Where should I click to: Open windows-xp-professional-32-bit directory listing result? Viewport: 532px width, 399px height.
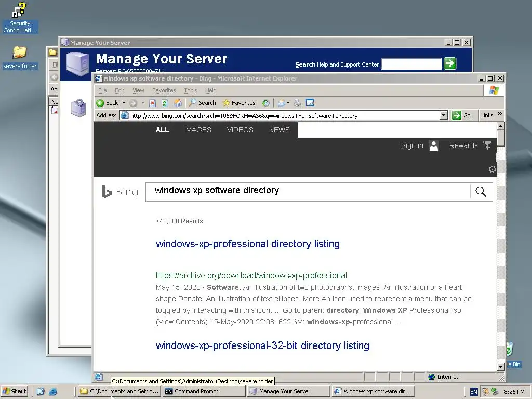(262, 345)
